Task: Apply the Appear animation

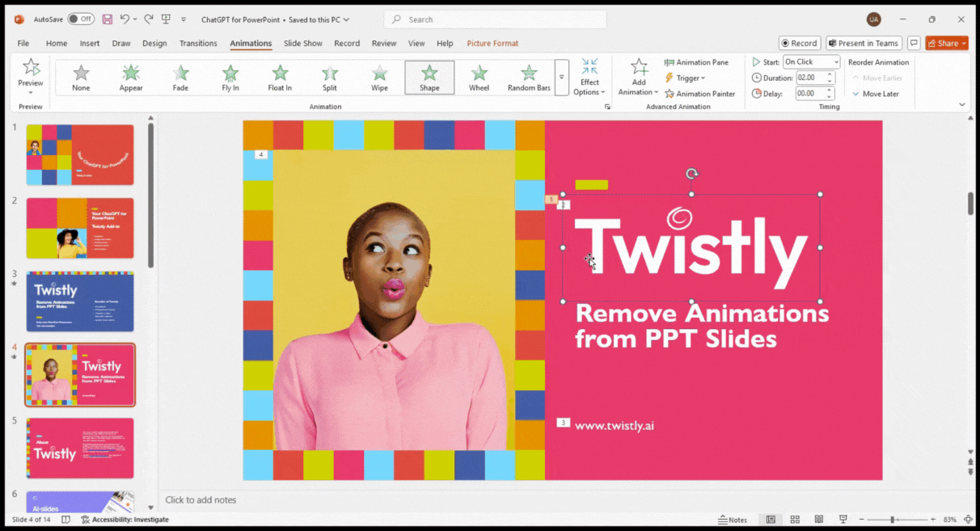Action: tap(131, 78)
